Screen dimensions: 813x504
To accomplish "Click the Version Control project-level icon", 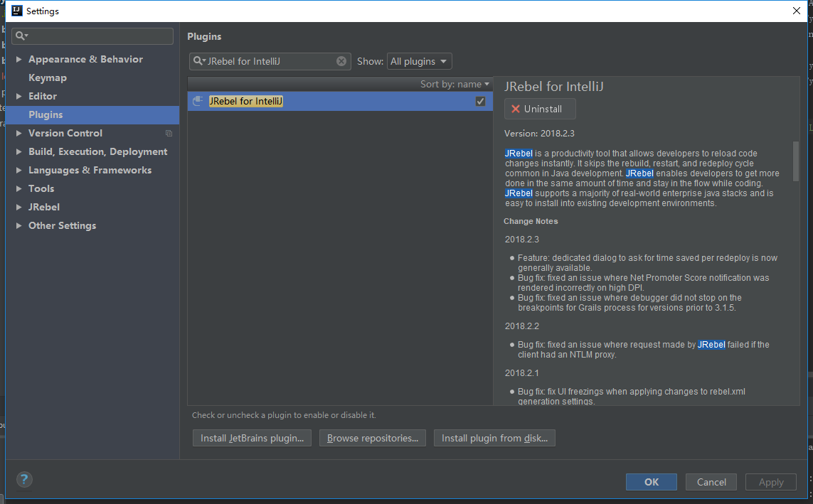I will click(169, 133).
